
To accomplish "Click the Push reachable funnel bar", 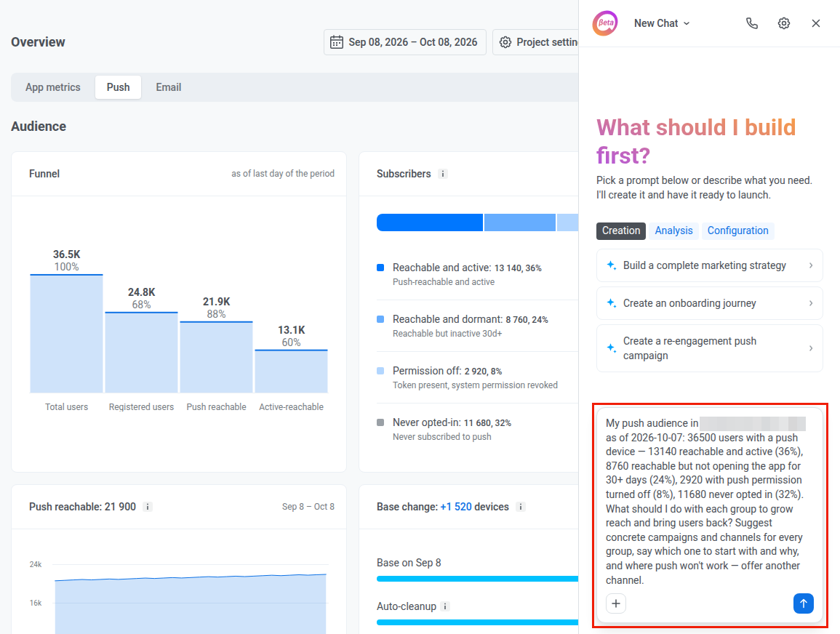I will point(217,358).
